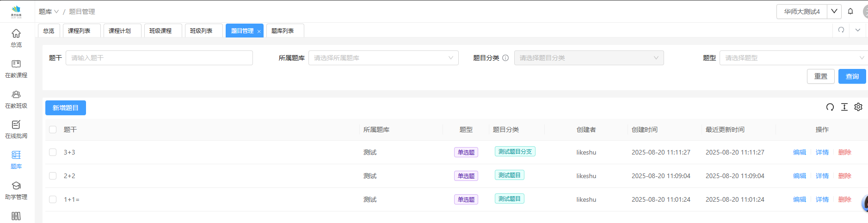Click the 新增题目 button
This screenshot has width=868, height=223.
tap(66, 108)
